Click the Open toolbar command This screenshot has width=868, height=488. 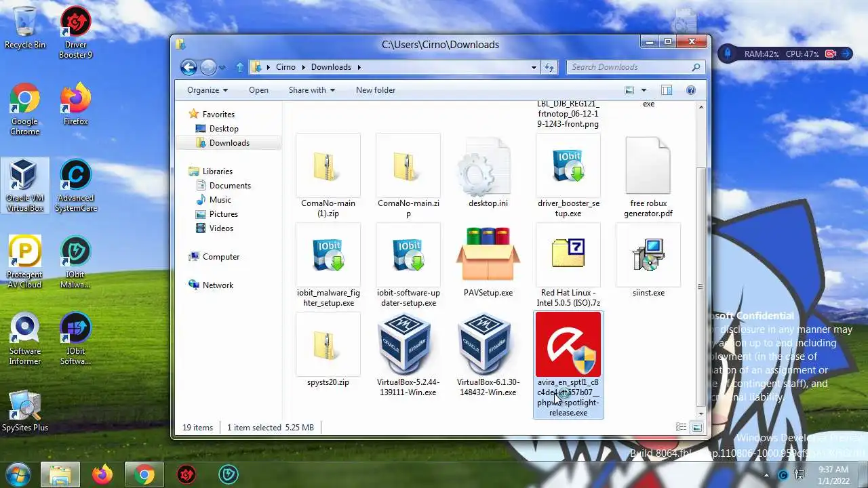258,90
